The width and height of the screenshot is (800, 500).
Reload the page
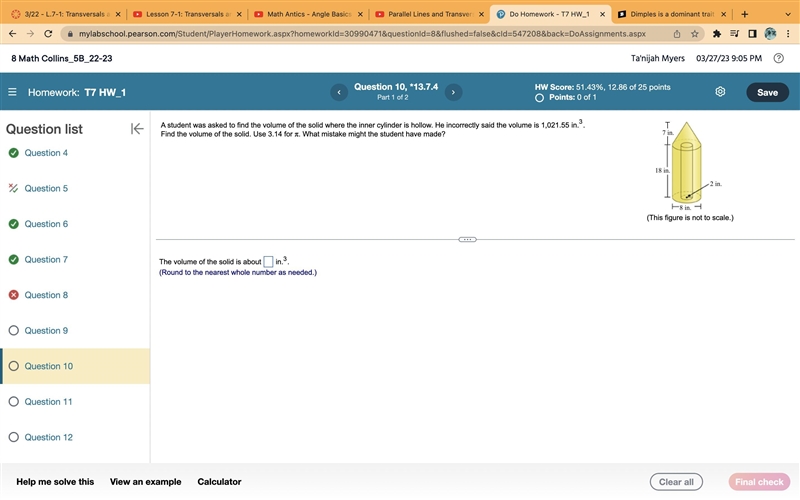tap(48, 34)
